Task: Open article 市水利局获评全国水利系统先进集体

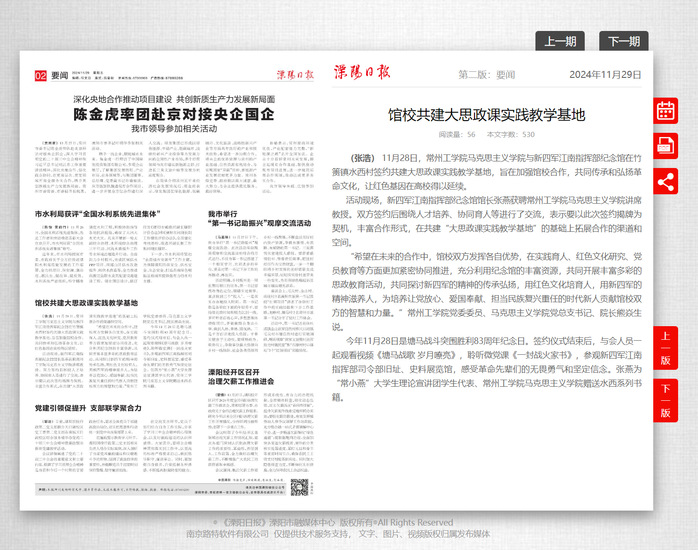Action: (97, 214)
